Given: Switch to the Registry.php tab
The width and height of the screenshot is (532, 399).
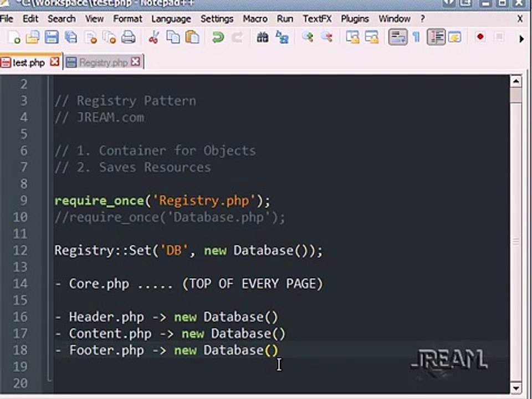Looking at the screenshot, I should 103,63.
